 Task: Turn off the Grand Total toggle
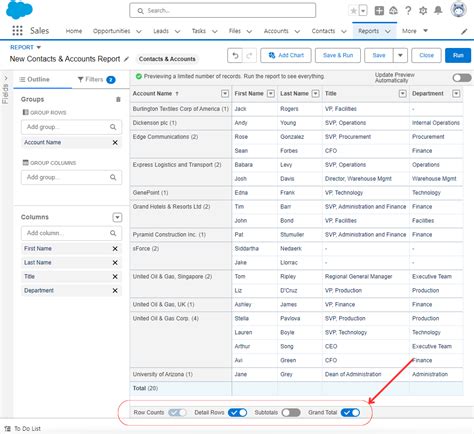coord(350,413)
